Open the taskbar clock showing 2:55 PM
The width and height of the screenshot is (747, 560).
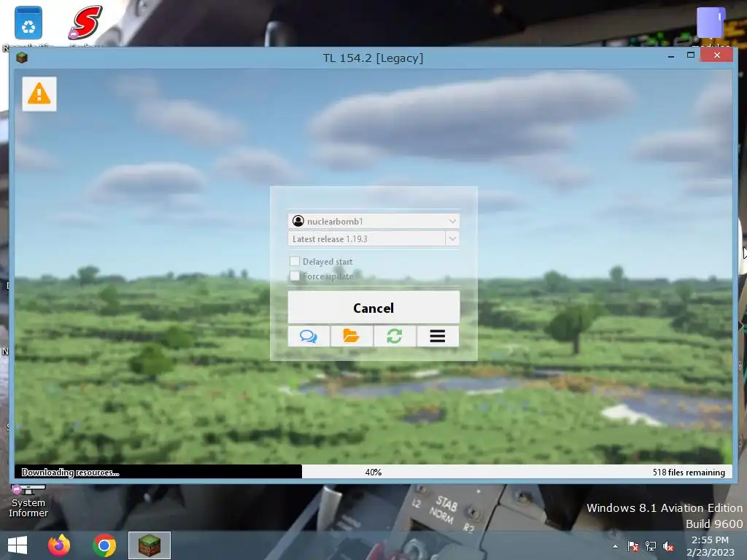pos(710,545)
